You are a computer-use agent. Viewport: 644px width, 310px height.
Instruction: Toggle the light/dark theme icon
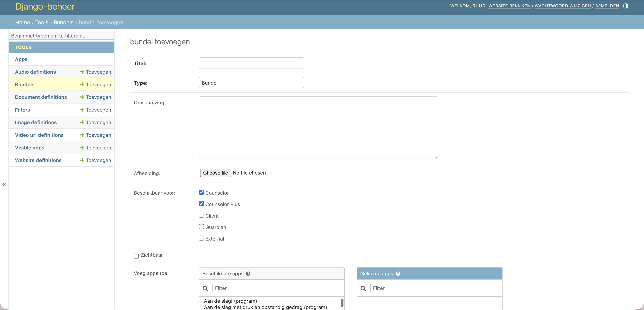[625, 6]
